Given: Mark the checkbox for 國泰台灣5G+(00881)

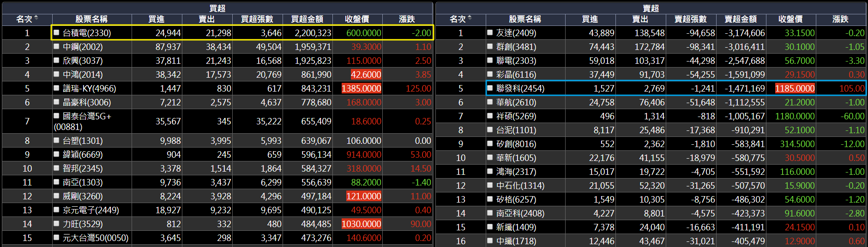Looking at the screenshot, I should pyautogui.click(x=56, y=116).
